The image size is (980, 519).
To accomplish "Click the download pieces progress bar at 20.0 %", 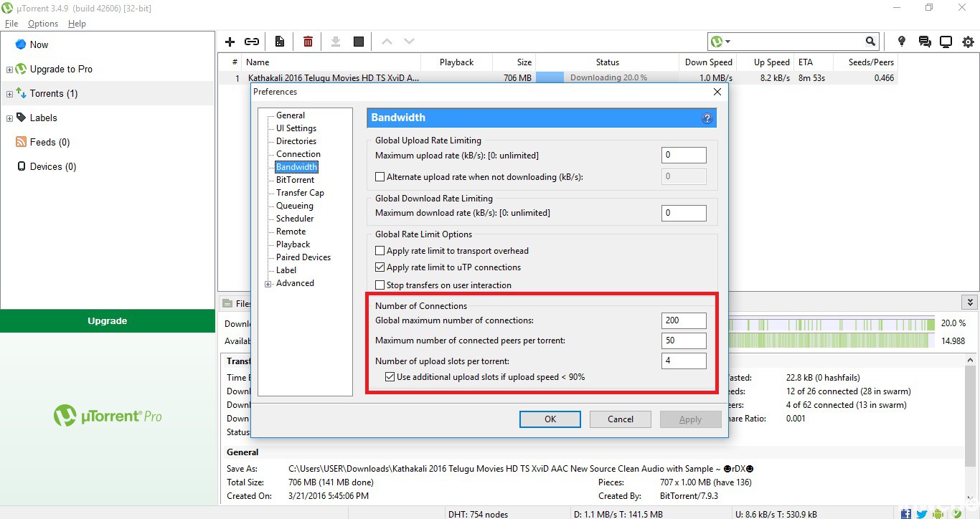I will pos(831,323).
